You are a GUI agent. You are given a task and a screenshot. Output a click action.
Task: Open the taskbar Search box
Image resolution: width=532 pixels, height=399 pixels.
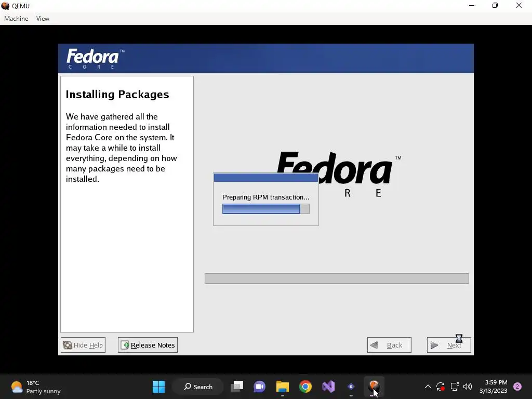(198, 387)
